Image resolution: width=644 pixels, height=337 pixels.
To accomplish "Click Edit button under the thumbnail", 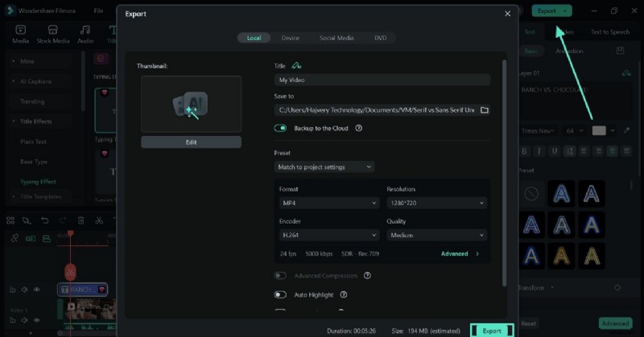I will point(191,142).
